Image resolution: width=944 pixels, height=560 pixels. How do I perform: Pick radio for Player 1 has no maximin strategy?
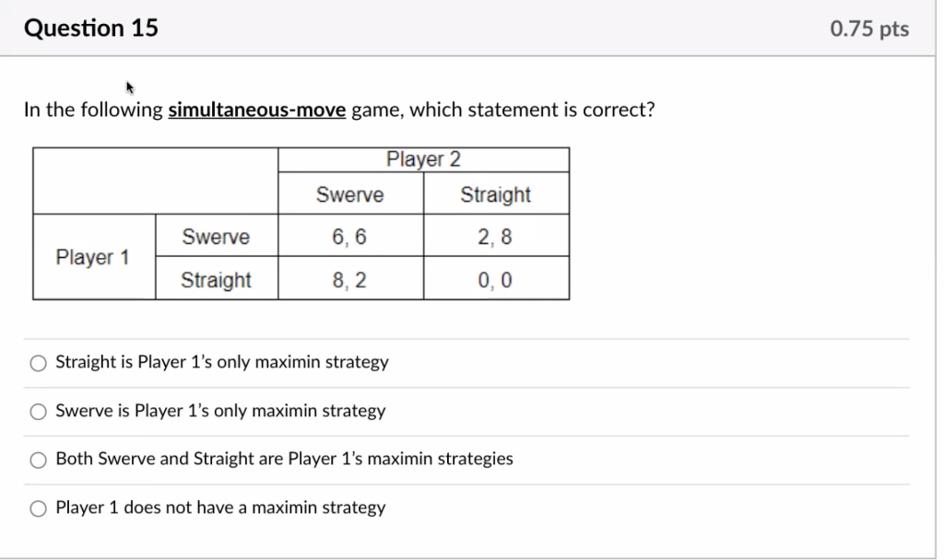coord(39,508)
